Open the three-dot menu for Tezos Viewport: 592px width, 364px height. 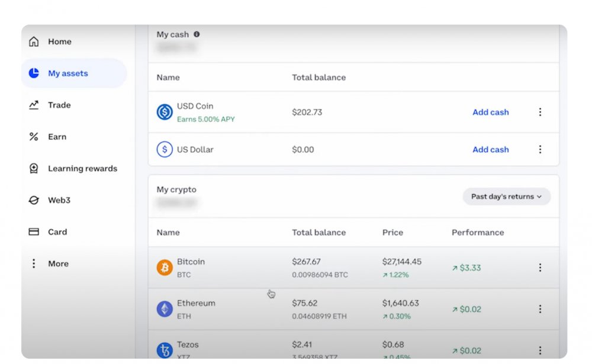click(x=540, y=350)
